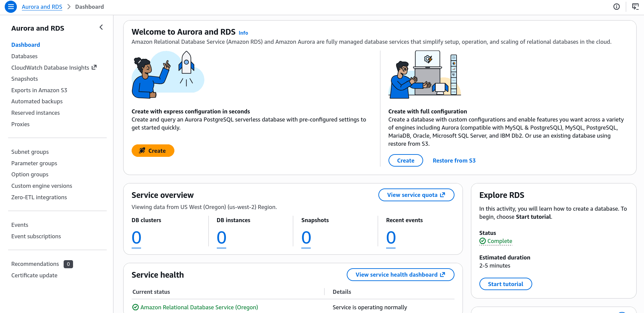Open View service health dashboard
The height and width of the screenshot is (313, 644).
(x=400, y=275)
